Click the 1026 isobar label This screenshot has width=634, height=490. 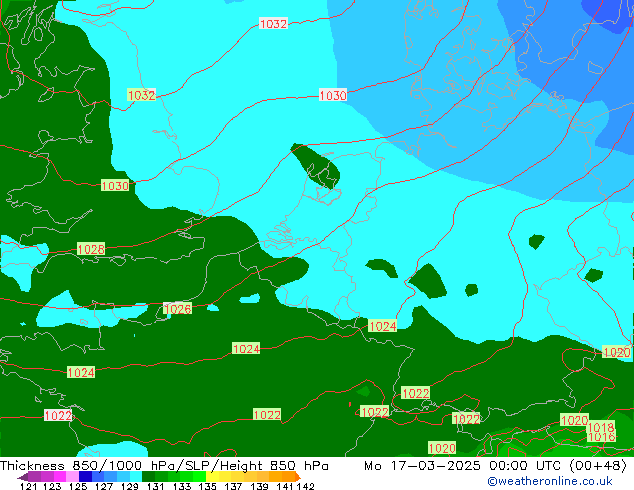[178, 308]
